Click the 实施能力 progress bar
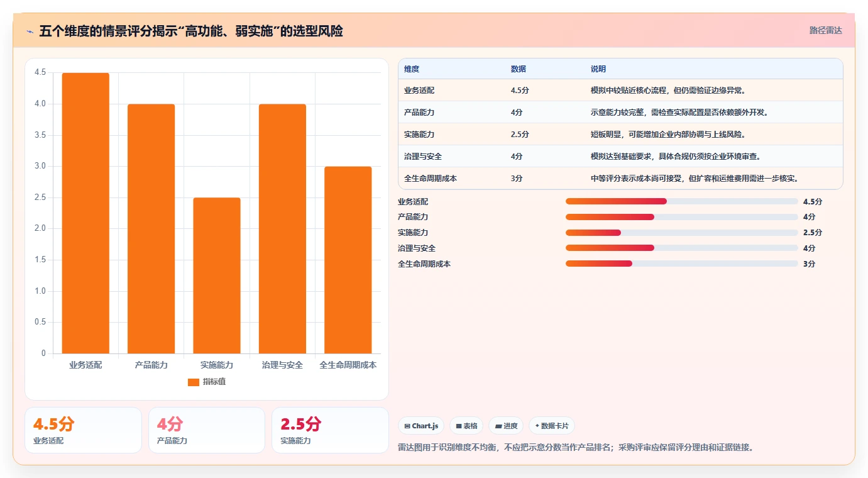This screenshot has width=868, height=478. [x=681, y=233]
